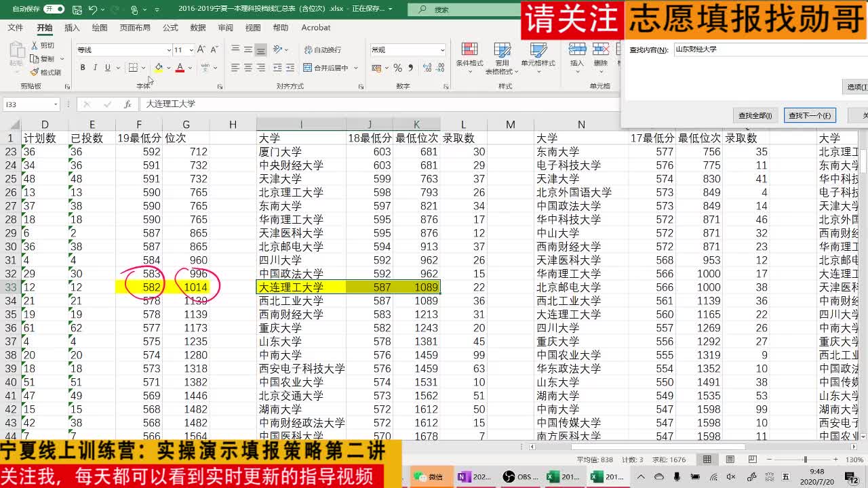Open Format as Table (套用表格格式)
Image resolution: width=868 pixels, height=488 pixels.
click(x=502, y=58)
